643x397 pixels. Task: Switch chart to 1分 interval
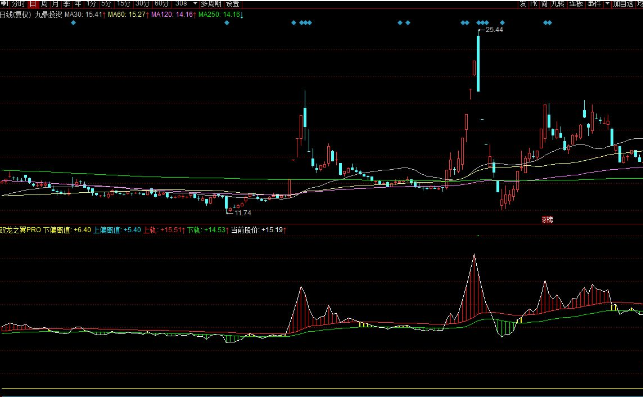(91, 4)
